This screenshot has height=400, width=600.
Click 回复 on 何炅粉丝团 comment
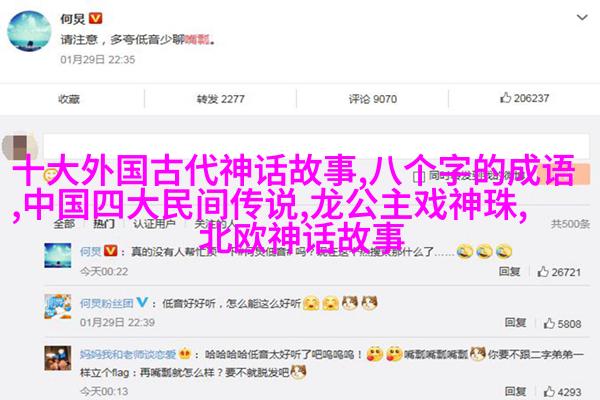[x=515, y=323]
